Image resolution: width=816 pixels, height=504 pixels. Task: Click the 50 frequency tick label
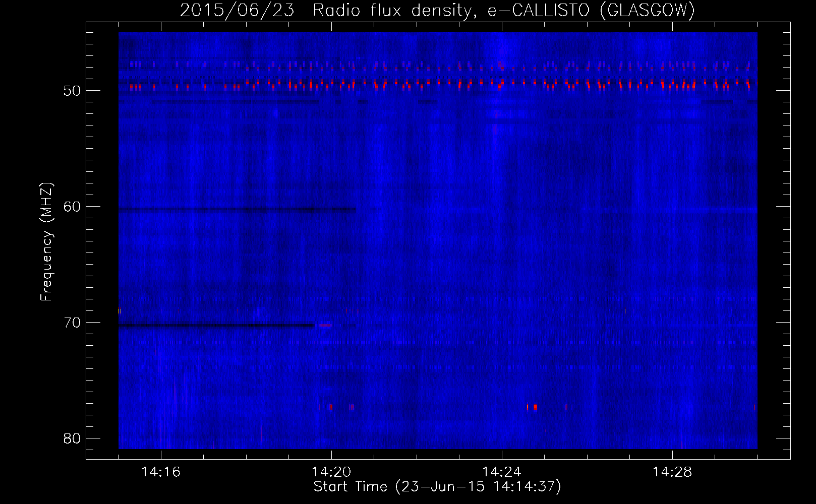[72, 91]
